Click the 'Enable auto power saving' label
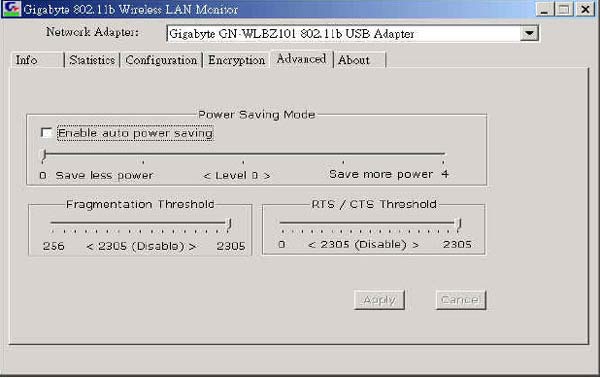The height and width of the screenshot is (378, 600). 135,133
